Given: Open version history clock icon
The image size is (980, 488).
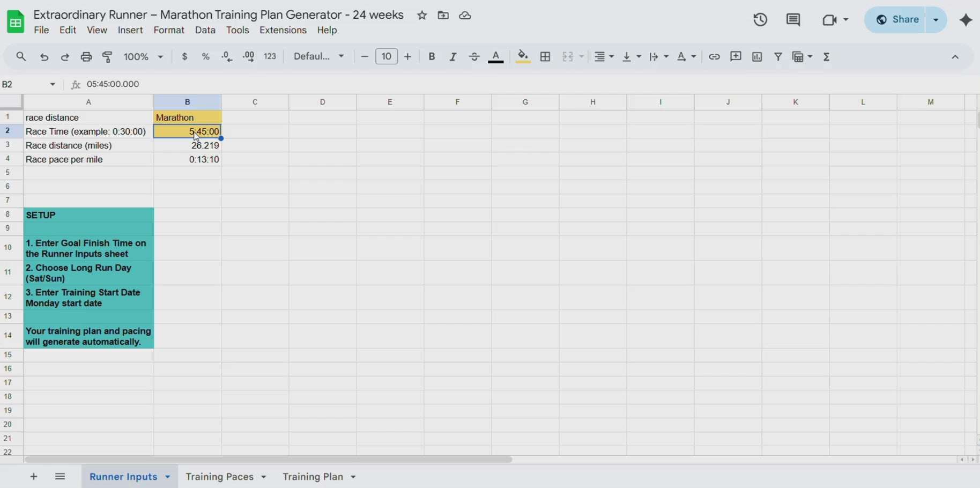Looking at the screenshot, I should point(760,20).
